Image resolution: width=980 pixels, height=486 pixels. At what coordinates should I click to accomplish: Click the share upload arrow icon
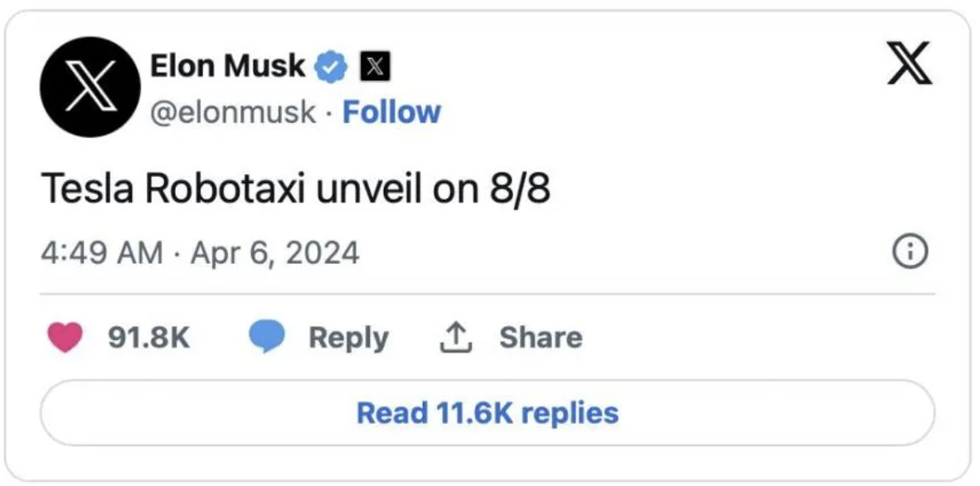(454, 337)
